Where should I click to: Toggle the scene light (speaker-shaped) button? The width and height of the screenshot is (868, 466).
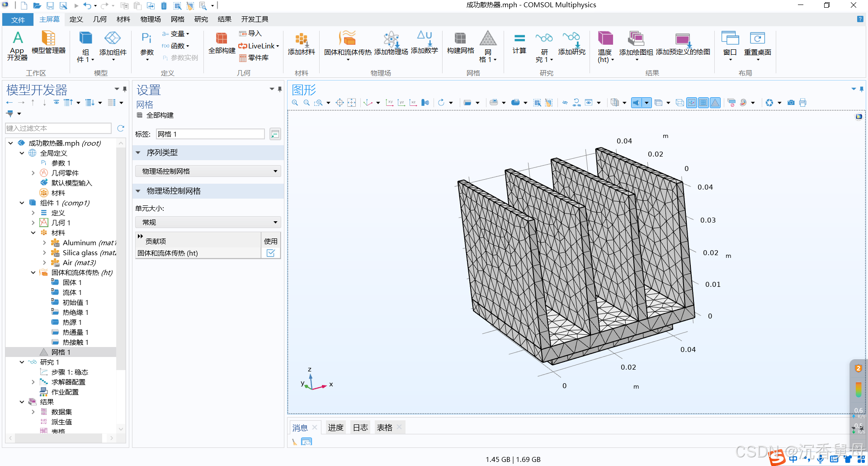point(636,103)
